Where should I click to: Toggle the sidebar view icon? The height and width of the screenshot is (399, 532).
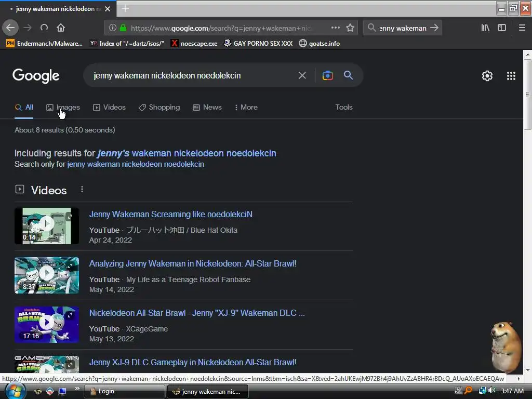pos(502,28)
